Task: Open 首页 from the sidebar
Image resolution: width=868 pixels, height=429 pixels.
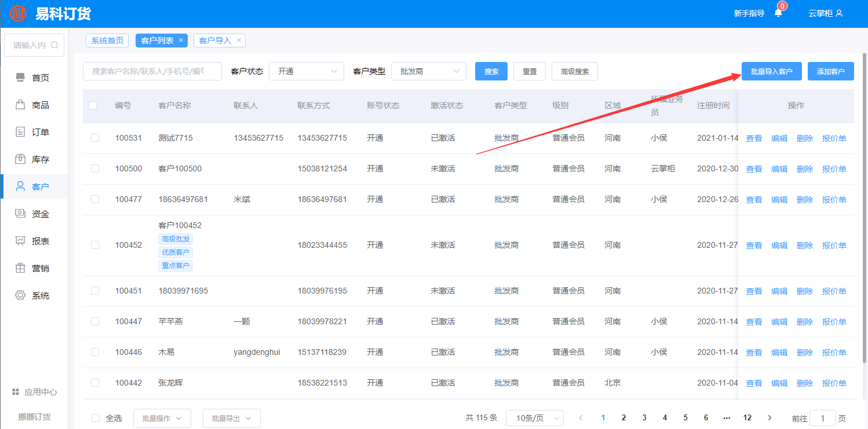Action: click(34, 78)
